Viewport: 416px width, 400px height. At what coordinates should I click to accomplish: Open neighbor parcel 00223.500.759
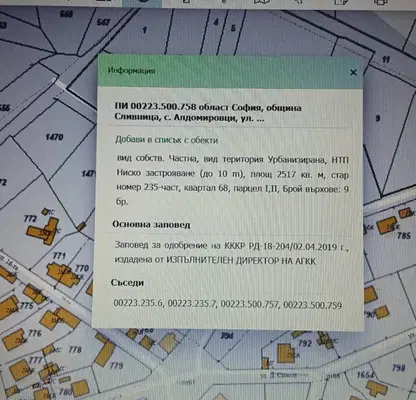click(313, 305)
